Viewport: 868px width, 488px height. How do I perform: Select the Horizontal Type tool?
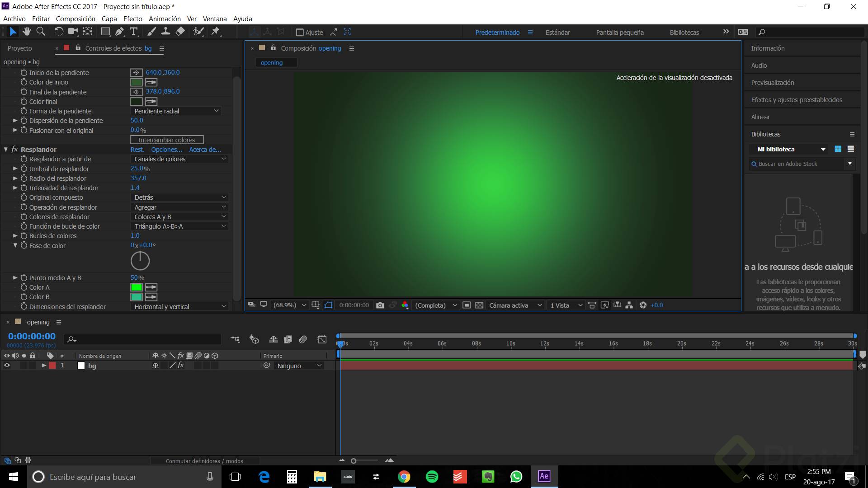134,32
